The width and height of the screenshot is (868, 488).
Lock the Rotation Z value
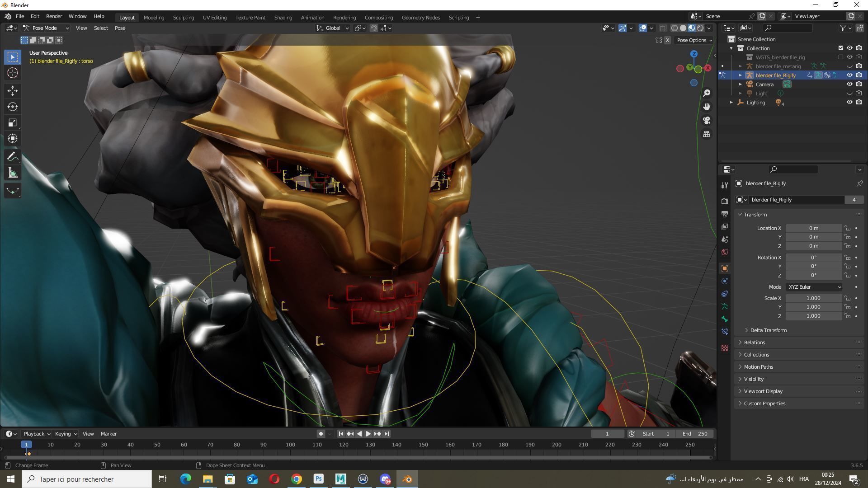click(x=847, y=276)
